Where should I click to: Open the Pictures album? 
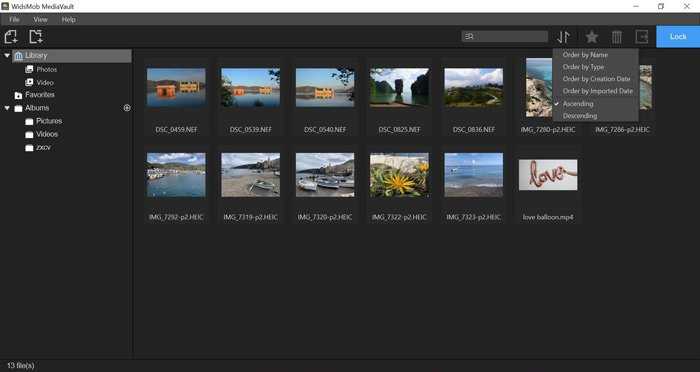coord(49,121)
